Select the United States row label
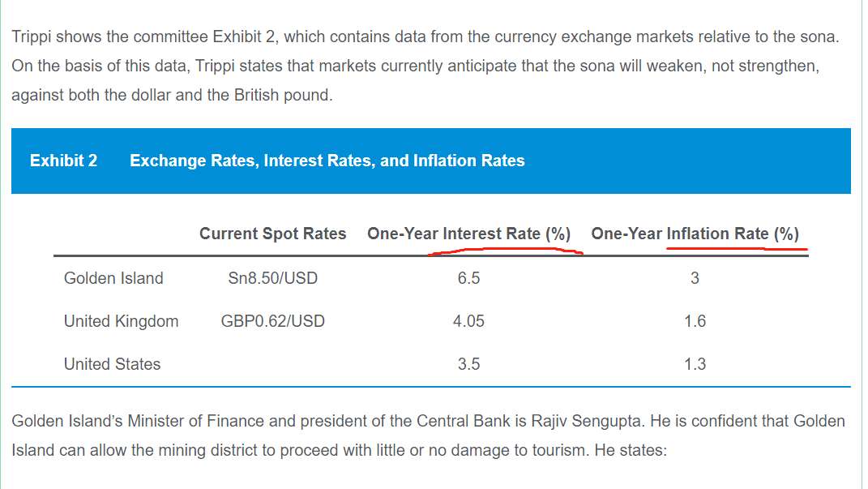The width and height of the screenshot is (868, 489). tap(113, 364)
